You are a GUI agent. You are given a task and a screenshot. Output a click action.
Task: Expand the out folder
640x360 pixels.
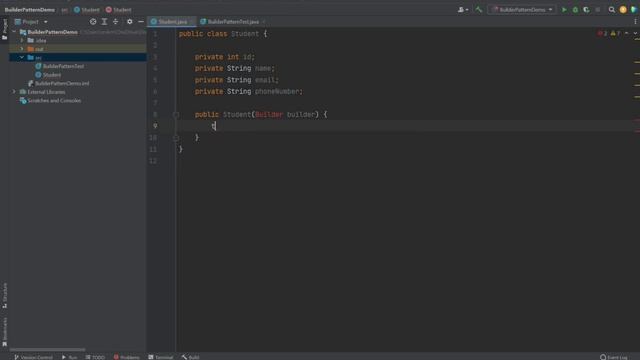tap(22, 49)
